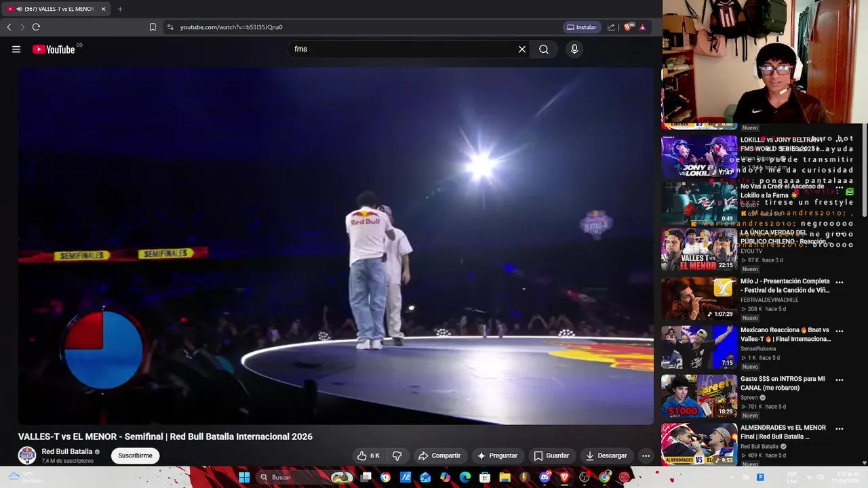868x488 pixels.
Task: Open the site settings icon beside the URL
Action: click(x=170, y=27)
